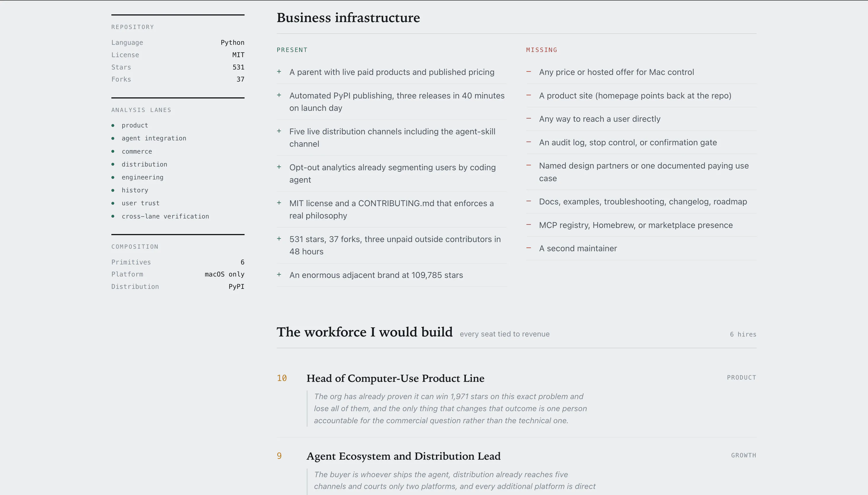The width and height of the screenshot is (868, 495).
Task: Choose the 'distribution' lane entry
Action: pyautogui.click(x=144, y=164)
